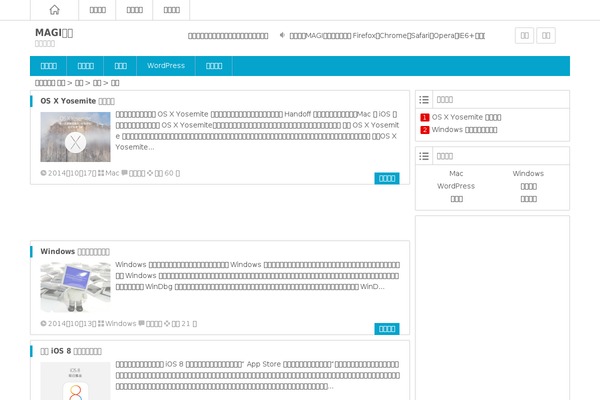Open the OS X Yosemite post thumbnail

(x=75, y=137)
